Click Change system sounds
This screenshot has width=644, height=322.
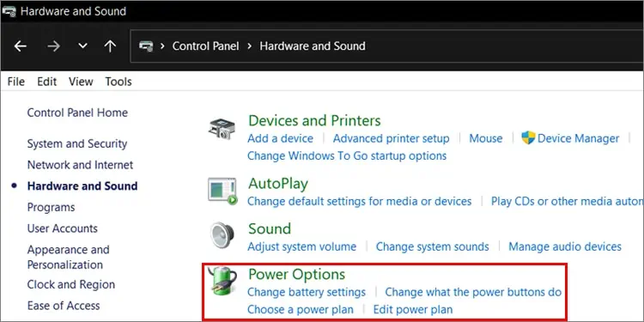[433, 246]
